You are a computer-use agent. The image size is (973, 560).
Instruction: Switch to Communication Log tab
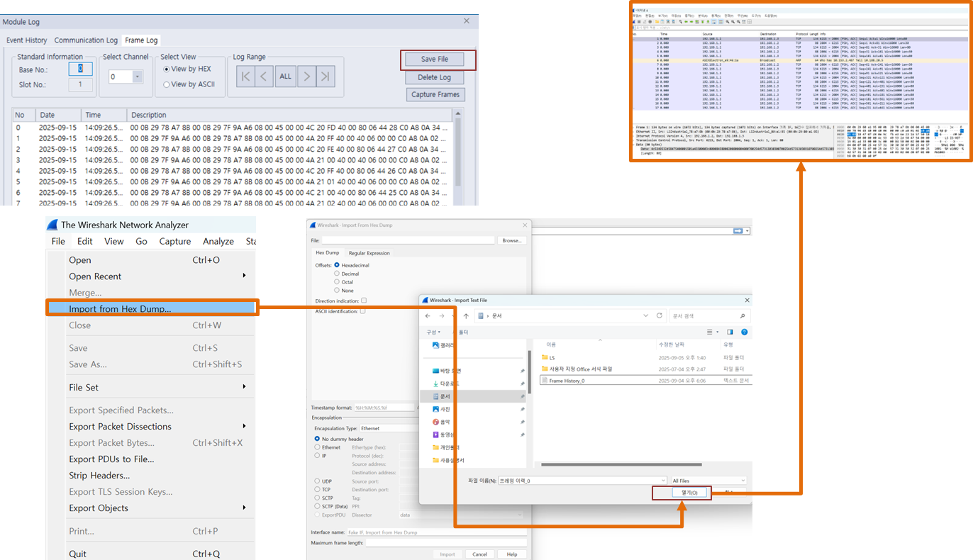pos(86,40)
